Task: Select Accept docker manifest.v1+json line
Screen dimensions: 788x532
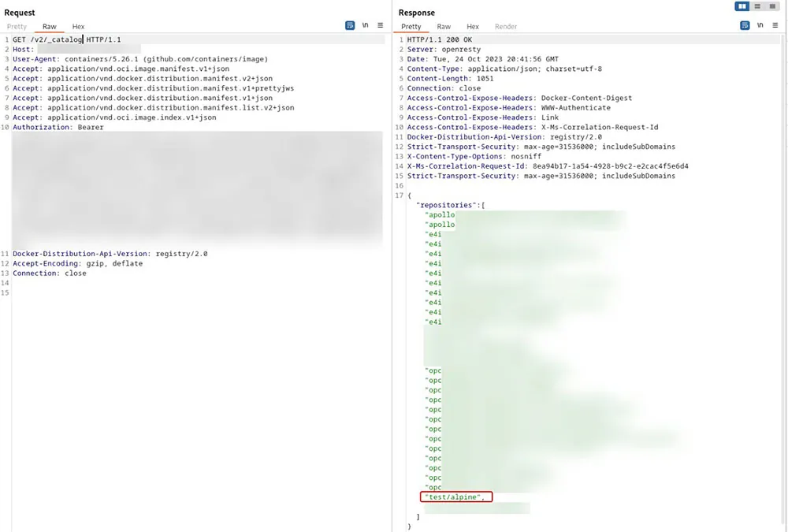Action: point(143,98)
